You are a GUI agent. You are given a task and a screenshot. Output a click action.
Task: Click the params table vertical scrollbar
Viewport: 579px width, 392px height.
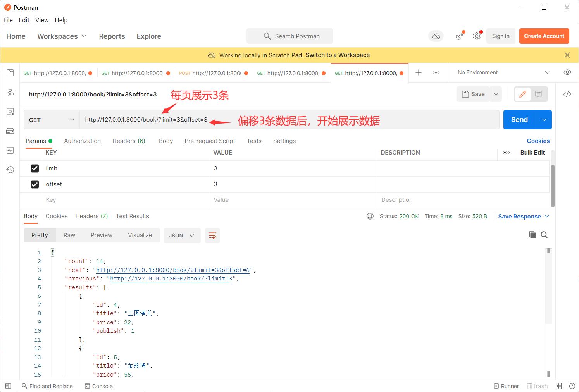click(553, 186)
